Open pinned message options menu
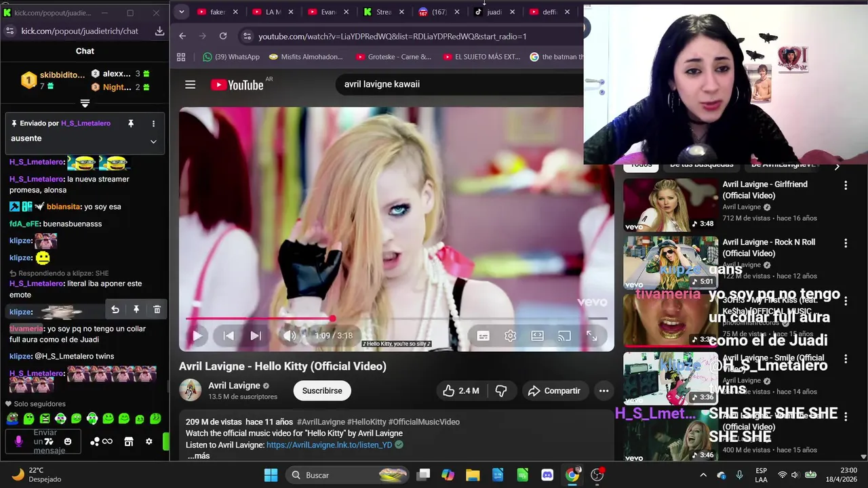The image size is (868, 488). 153,123
